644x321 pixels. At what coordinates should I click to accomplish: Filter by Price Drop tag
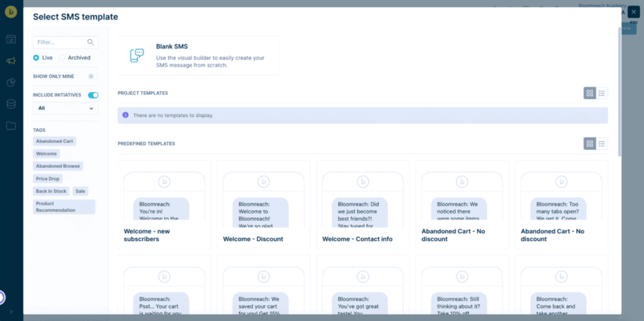pos(48,179)
